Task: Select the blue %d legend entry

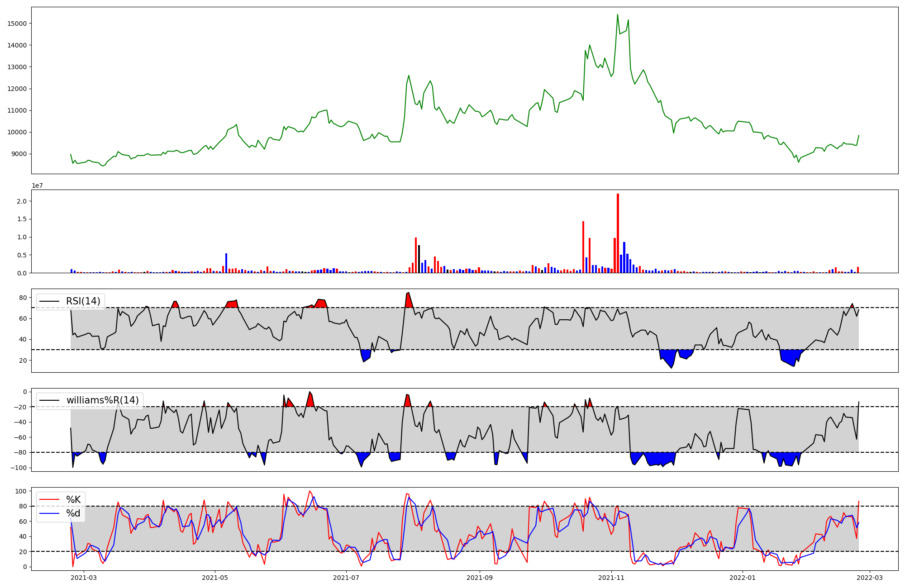Action: pyautogui.click(x=73, y=513)
